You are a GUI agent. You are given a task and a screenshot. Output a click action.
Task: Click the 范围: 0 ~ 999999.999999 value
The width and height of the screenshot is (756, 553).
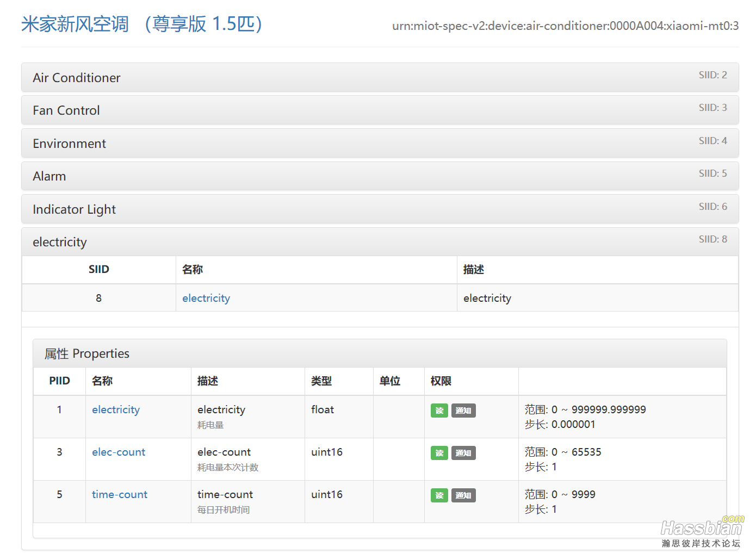click(585, 409)
